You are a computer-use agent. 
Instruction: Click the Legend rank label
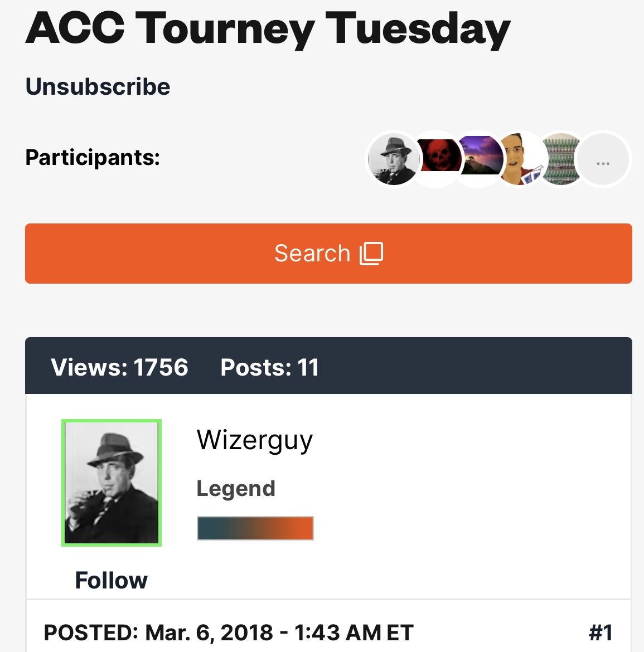(236, 489)
